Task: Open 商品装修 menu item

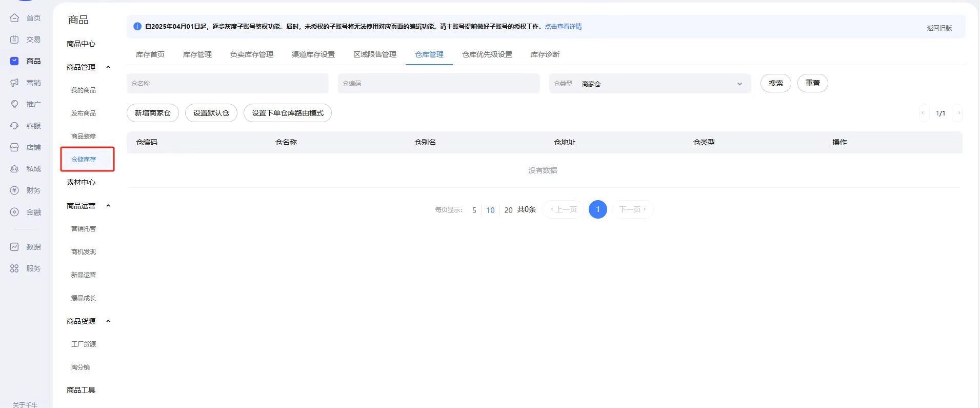Action: pos(84,137)
